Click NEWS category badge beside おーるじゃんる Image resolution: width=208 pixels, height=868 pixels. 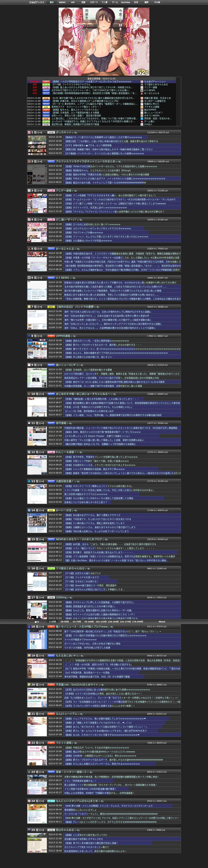[x=51, y=249]
